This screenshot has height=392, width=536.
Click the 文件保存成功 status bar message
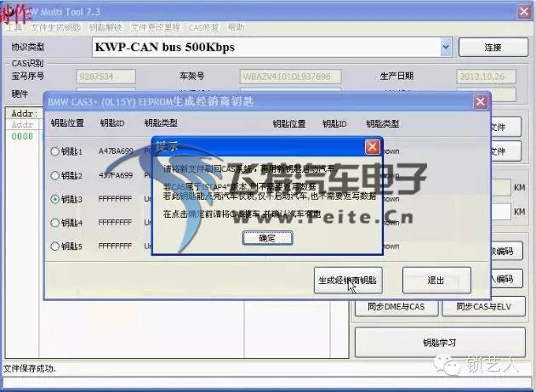(30, 368)
